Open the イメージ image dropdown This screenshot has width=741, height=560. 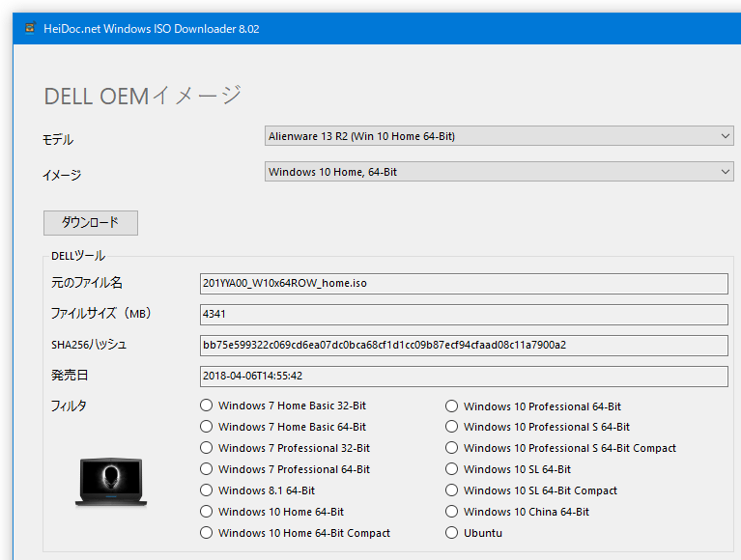click(499, 172)
